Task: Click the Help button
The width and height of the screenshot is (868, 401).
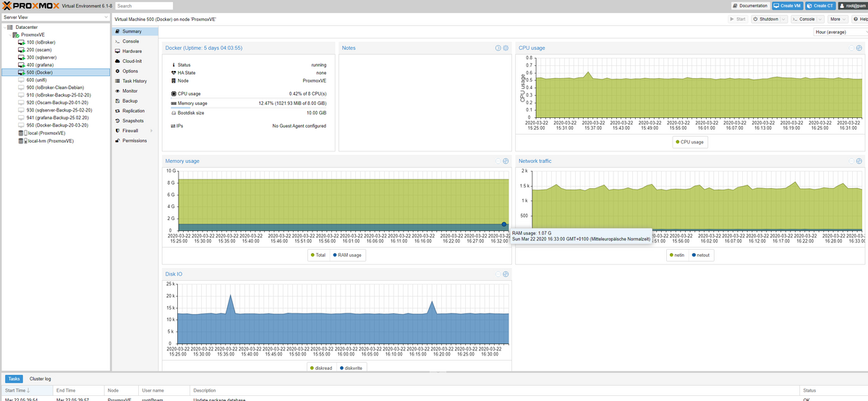Action: (x=859, y=19)
